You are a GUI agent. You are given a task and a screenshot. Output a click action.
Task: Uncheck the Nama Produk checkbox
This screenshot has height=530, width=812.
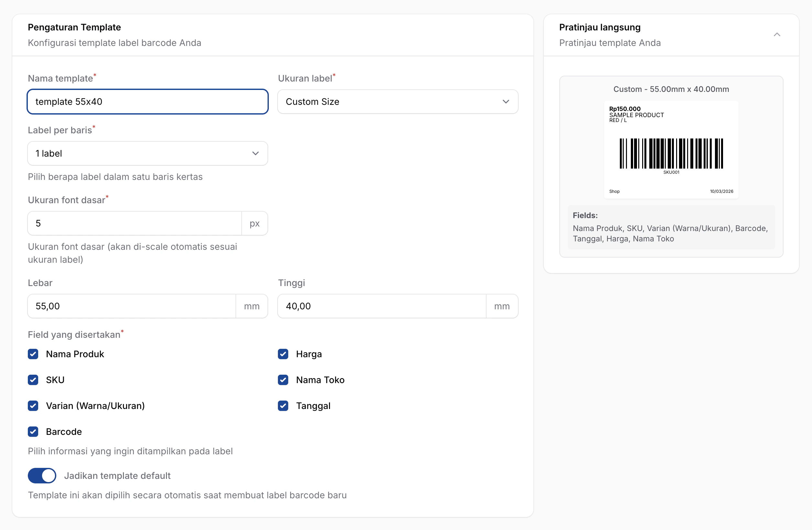[33, 354]
